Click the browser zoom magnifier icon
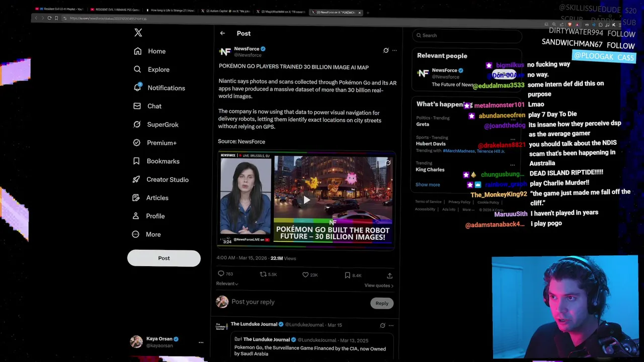Viewport: 644px width, 362px height. (554, 24)
